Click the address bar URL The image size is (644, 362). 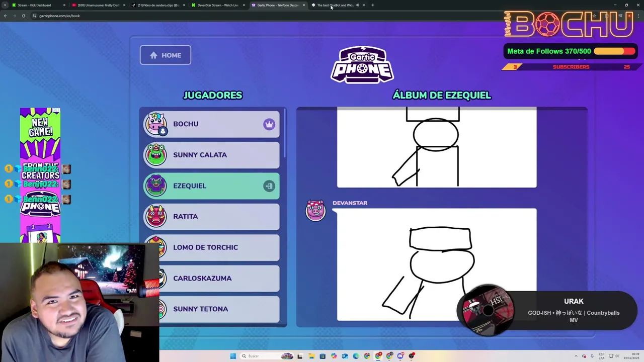[59, 16]
